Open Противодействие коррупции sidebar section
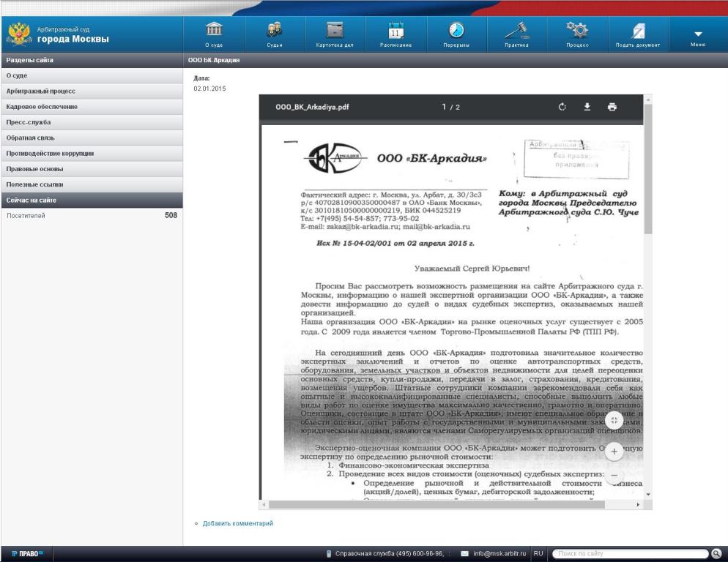 (x=92, y=154)
